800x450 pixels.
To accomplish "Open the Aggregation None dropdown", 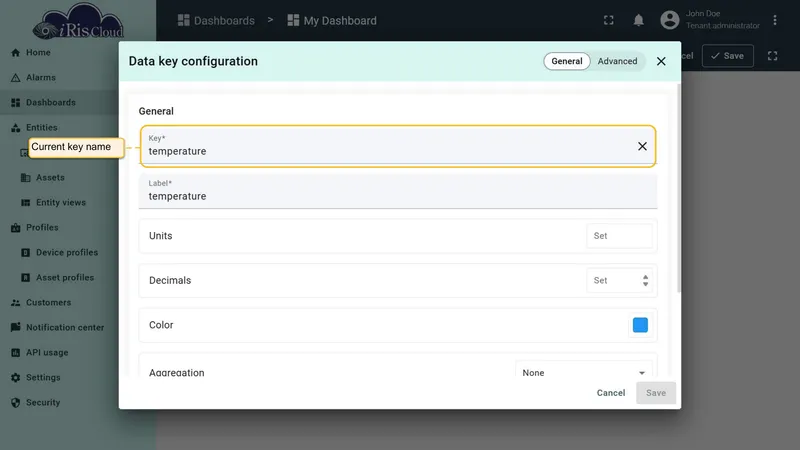I will pyautogui.click(x=583, y=370).
